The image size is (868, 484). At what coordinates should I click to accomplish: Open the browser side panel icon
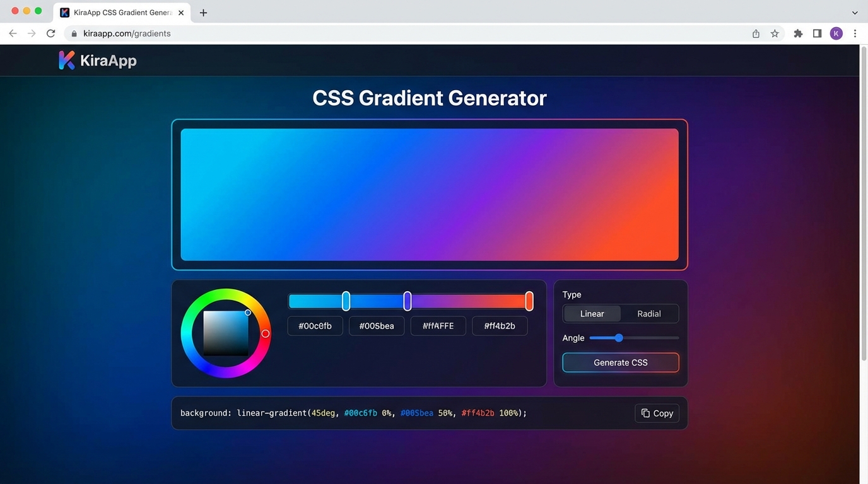[816, 33]
